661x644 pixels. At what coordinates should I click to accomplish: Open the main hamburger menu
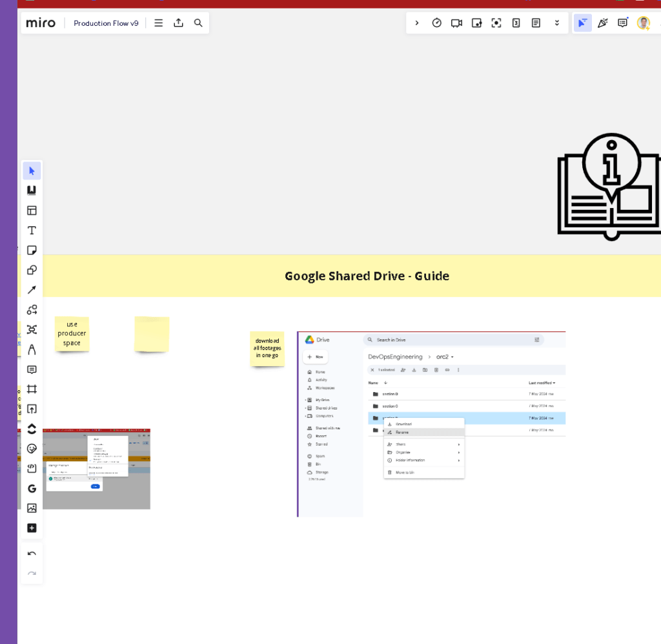click(x=159, y=23)
